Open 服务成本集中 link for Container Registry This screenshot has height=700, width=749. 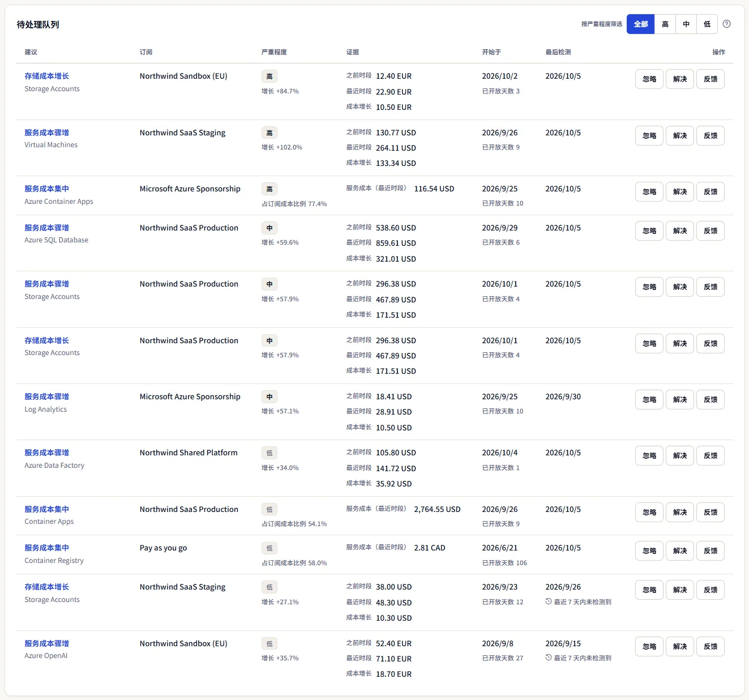pyautogui.click(x=46, y=548)
